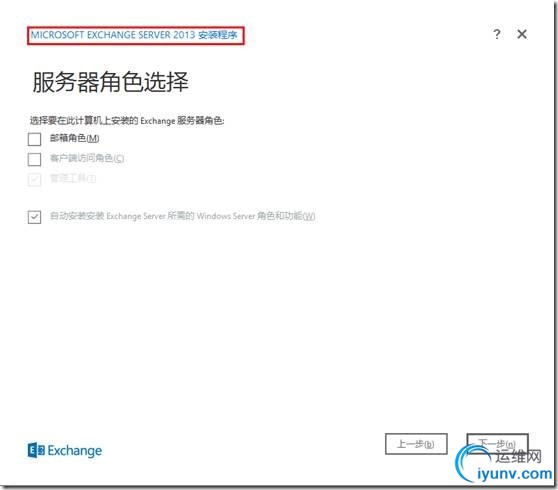
Task: Click the 服务器角色选择 heading
Action: 110,82
